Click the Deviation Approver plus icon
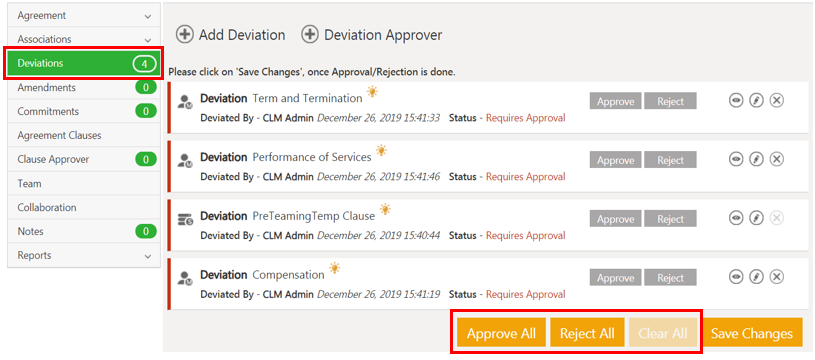Image resolution: width=815 pixels, height=360 pixels. point(310,35)
